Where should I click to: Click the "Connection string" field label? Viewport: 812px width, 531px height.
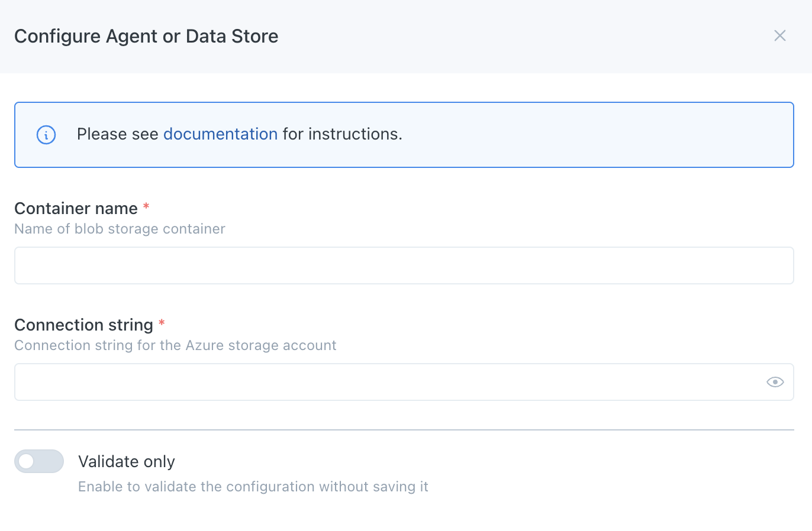(83, 325)
